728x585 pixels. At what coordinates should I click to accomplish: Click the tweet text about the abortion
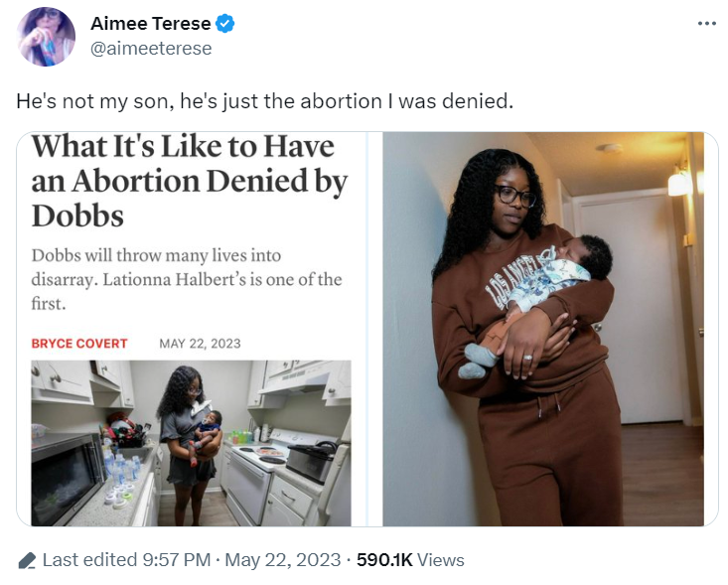pos(265,101)
